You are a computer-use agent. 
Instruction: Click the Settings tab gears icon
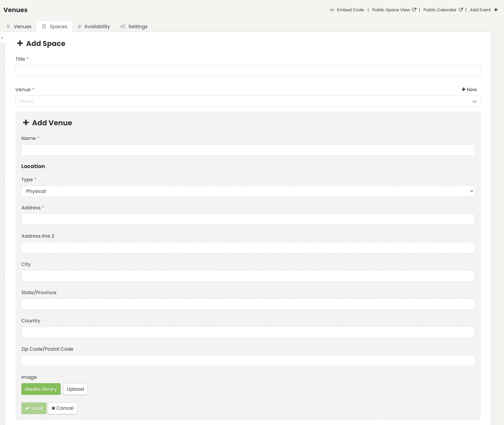(123, 26)
